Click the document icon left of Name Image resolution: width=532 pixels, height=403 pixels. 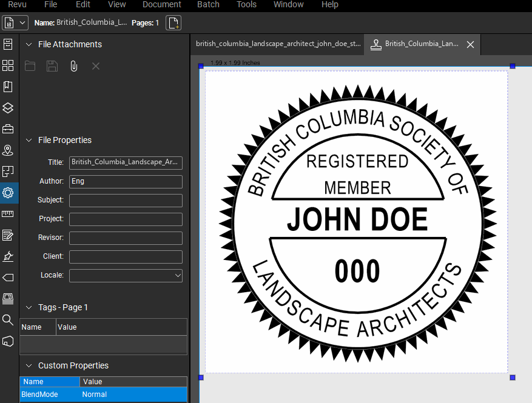tap(9, 22)
